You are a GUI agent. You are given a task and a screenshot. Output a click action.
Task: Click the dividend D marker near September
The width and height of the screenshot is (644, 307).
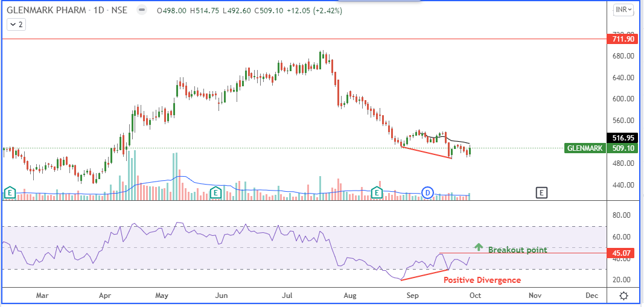[x=427, y=192]
